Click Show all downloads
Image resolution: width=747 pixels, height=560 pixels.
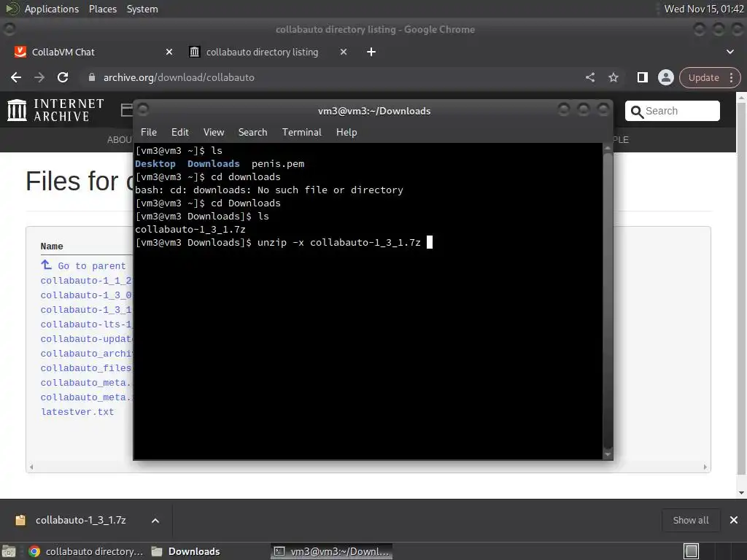click(690, 520)
